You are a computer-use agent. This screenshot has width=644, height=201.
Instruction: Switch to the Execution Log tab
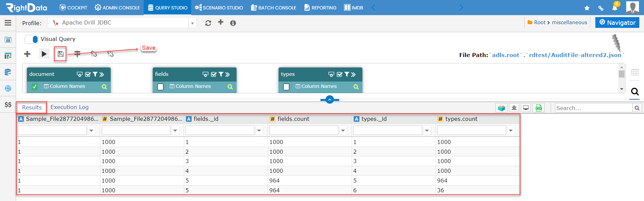click(x=69, y=107)
